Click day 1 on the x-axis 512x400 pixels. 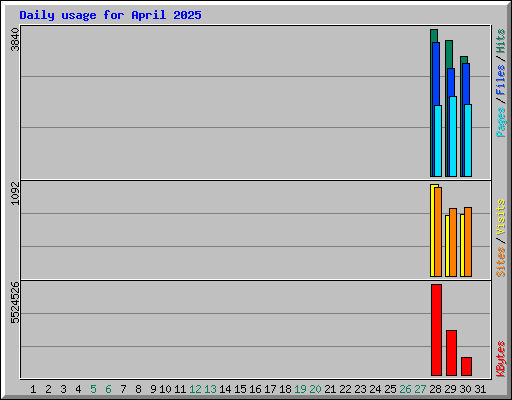pos(33,389)
